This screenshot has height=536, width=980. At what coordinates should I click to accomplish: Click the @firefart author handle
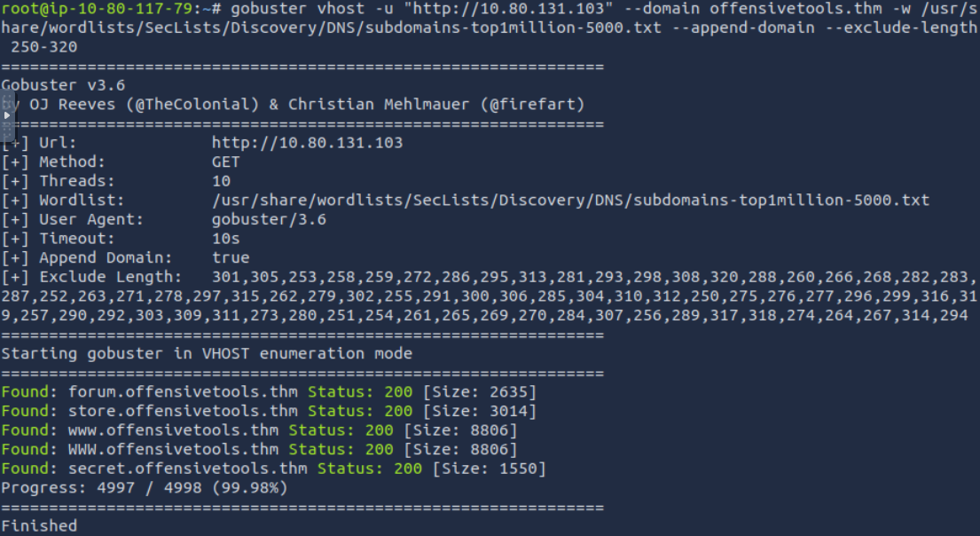537,105
